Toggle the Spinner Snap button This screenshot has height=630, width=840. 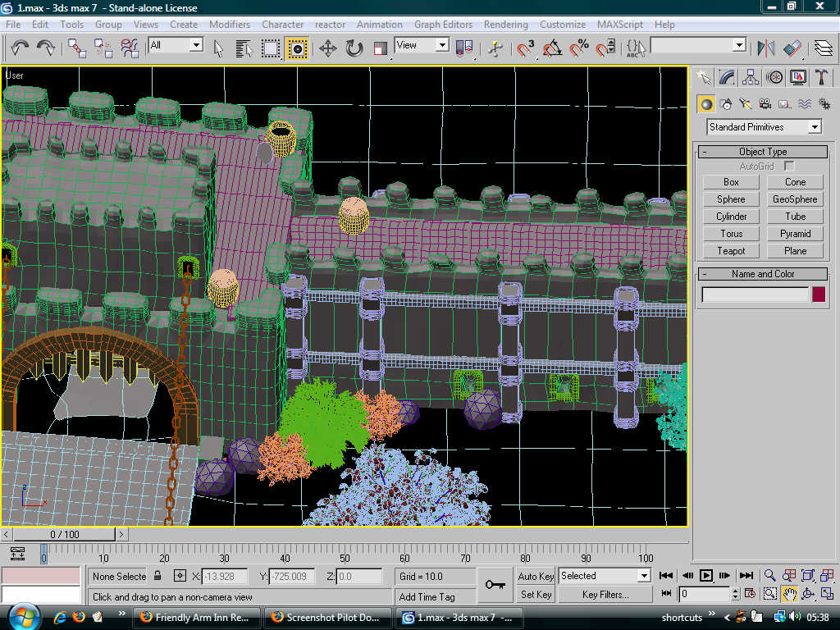[x=605, y=48]
